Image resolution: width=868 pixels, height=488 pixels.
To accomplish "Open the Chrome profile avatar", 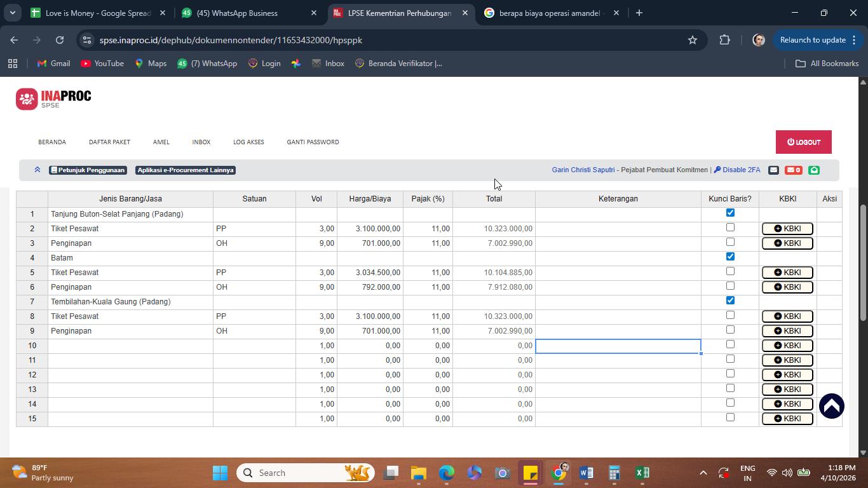I will [758, 40].
